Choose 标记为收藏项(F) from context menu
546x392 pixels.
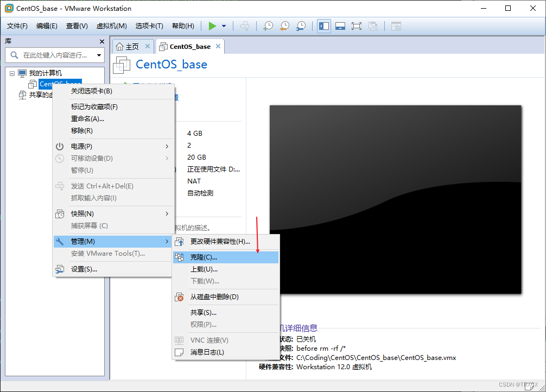click(113, 107)
